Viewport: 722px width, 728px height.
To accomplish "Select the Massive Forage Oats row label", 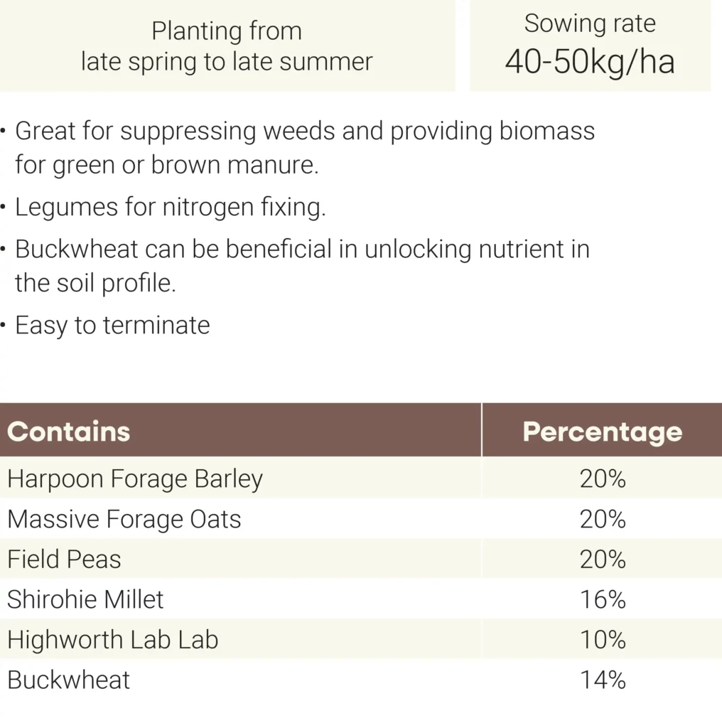I will tap(124, 520).
